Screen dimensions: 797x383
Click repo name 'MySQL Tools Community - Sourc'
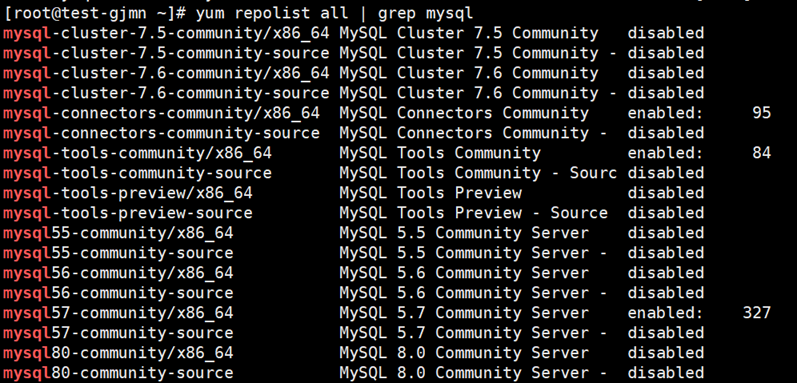tap(478, 173)
